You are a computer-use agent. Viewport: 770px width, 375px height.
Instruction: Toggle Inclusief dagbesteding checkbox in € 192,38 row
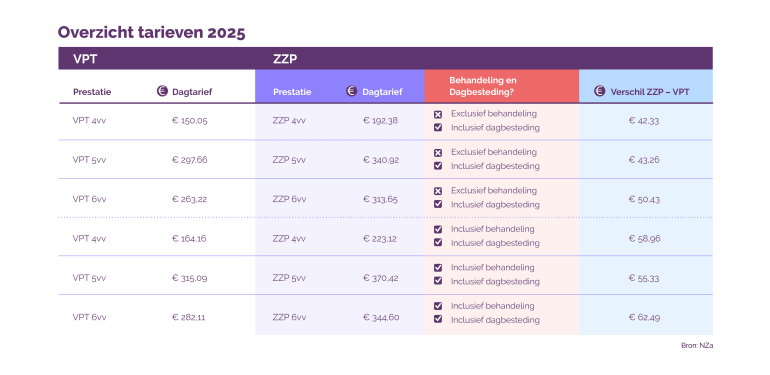438,128
